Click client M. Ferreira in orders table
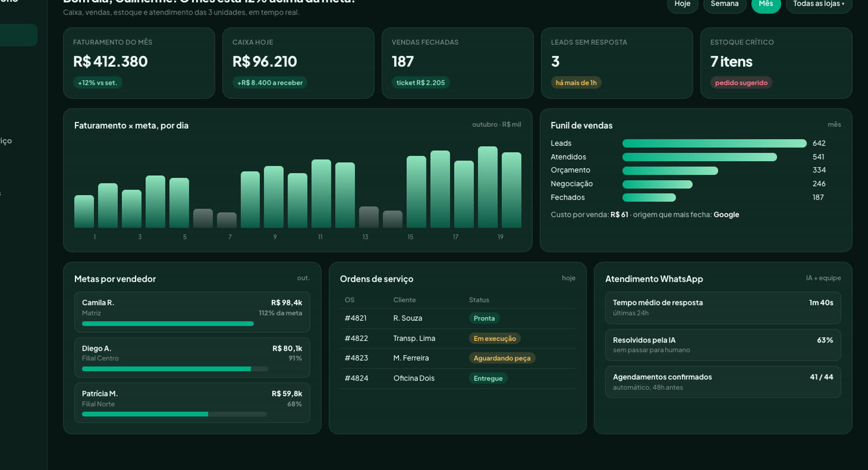 [411, 358]
